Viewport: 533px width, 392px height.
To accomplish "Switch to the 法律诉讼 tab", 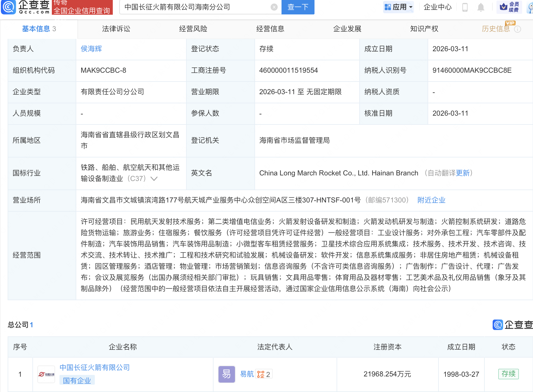I will (116, 29).
